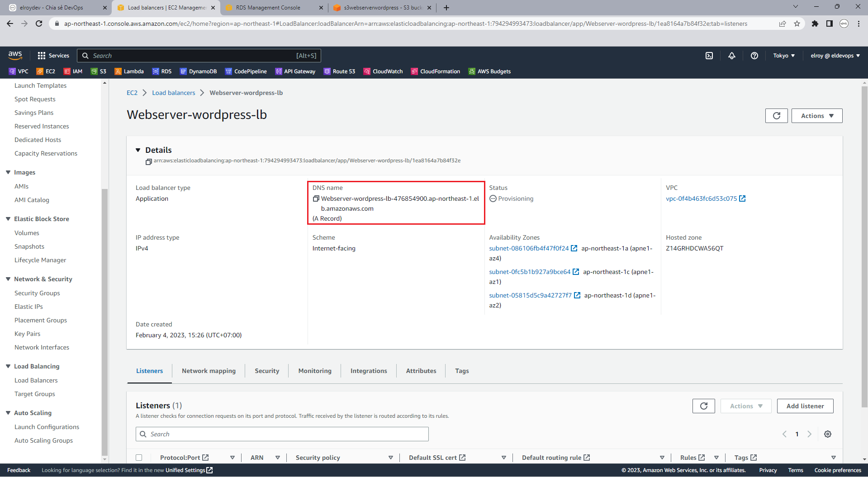Viewport: 868px width, 477px height.
Task: Launch the CloudShell terminal icon
Action: (x=709, y=56)
